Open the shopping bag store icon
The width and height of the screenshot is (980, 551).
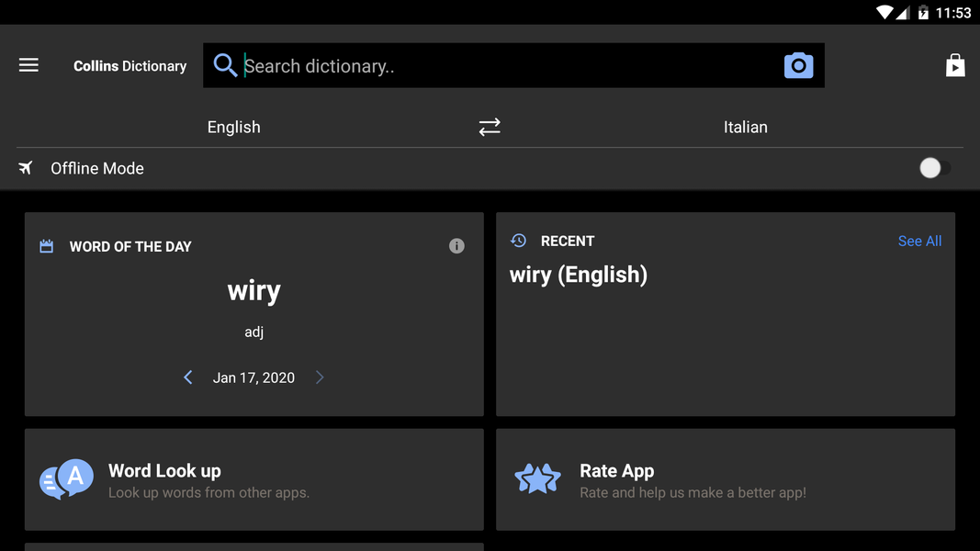[x=955, y=65]
